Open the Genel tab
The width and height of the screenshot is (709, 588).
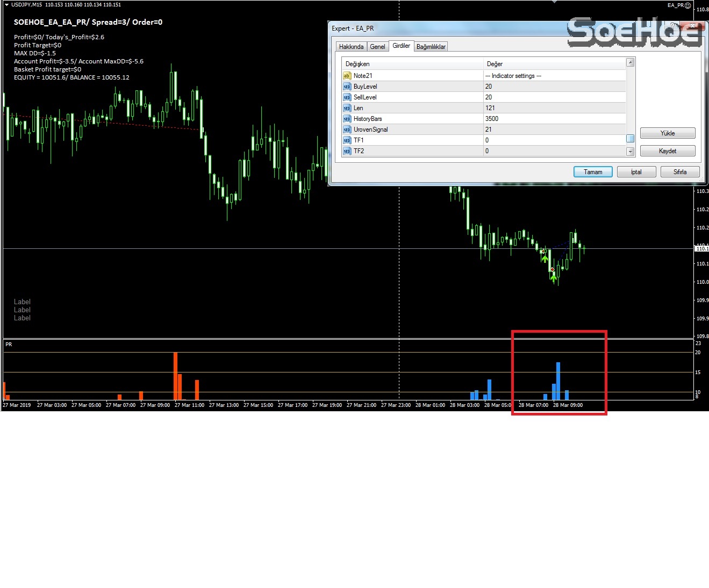click(377, 47)
